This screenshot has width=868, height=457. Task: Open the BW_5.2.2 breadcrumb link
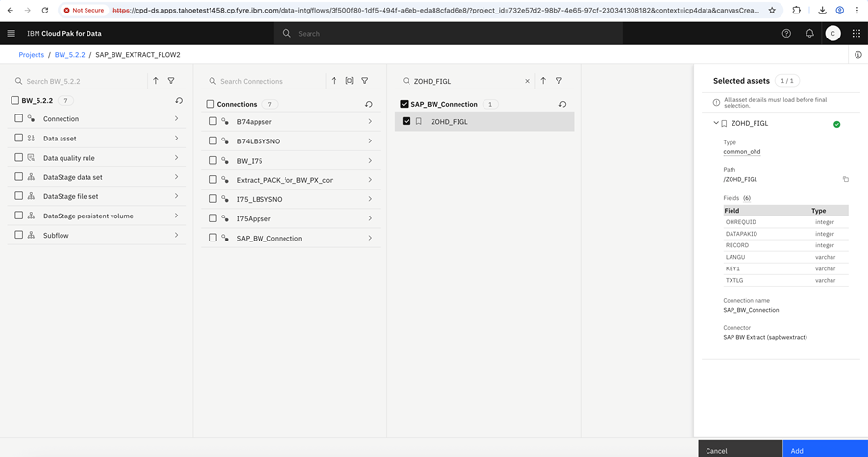(x=70, y=54)
